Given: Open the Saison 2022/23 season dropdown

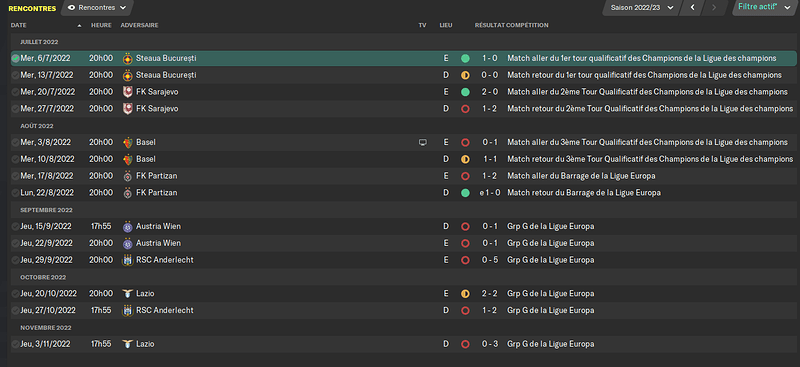Looking at the screenshot, I should (x=642, y=8).
